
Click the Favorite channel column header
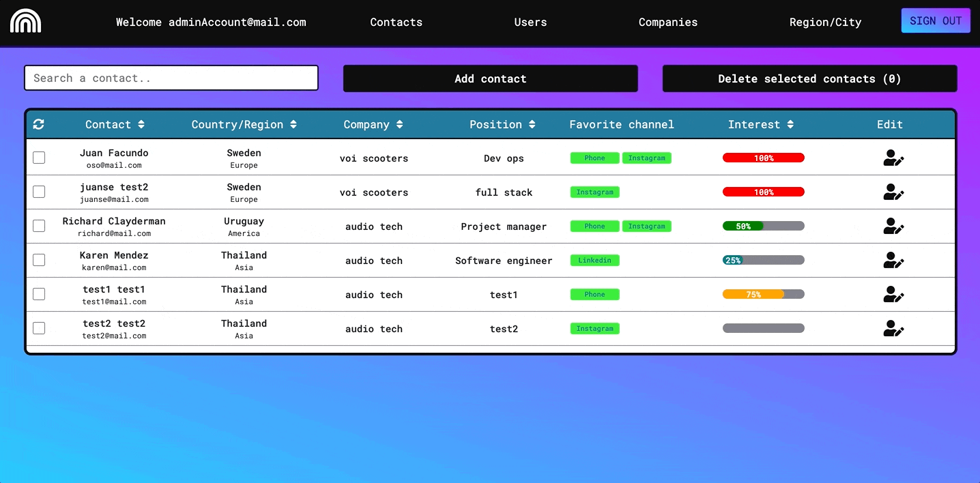click(x=622, y=124)
